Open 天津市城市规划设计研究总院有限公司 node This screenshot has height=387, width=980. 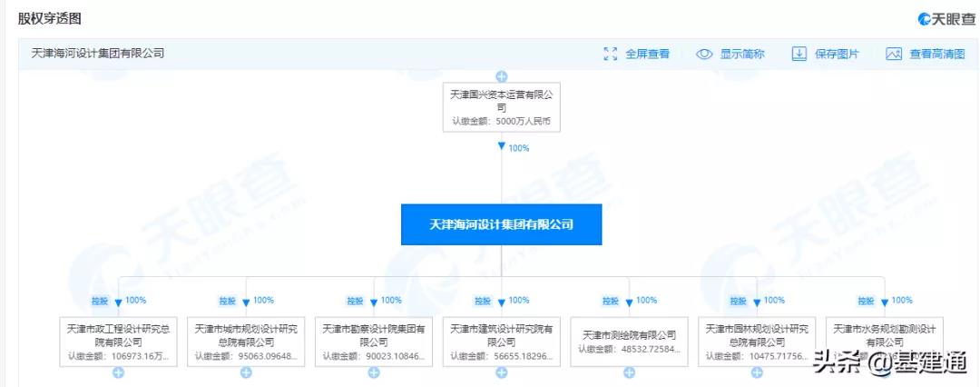point(246,342)
